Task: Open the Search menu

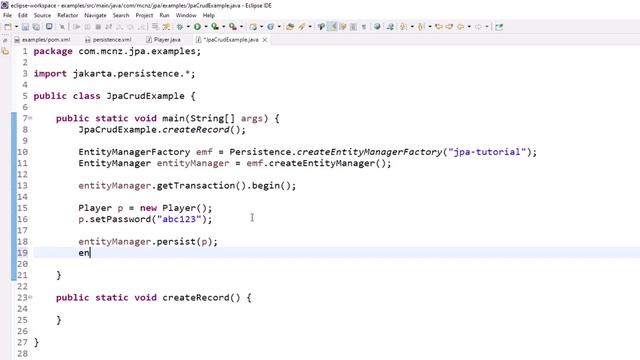Action: coord(121,15)
